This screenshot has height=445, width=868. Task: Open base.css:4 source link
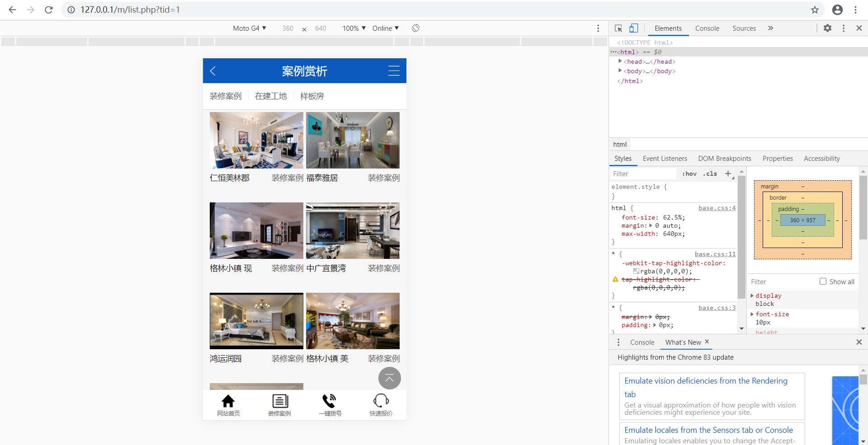click(717, 208)
